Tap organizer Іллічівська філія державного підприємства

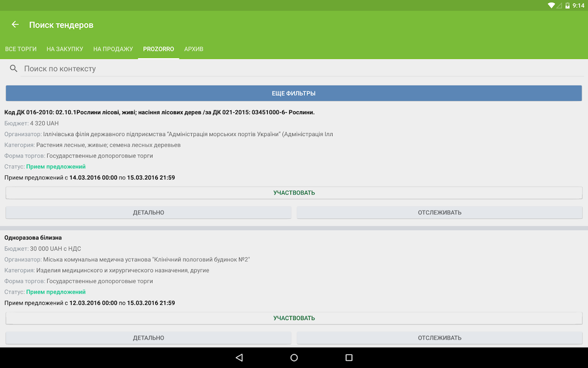pos(169,134)
